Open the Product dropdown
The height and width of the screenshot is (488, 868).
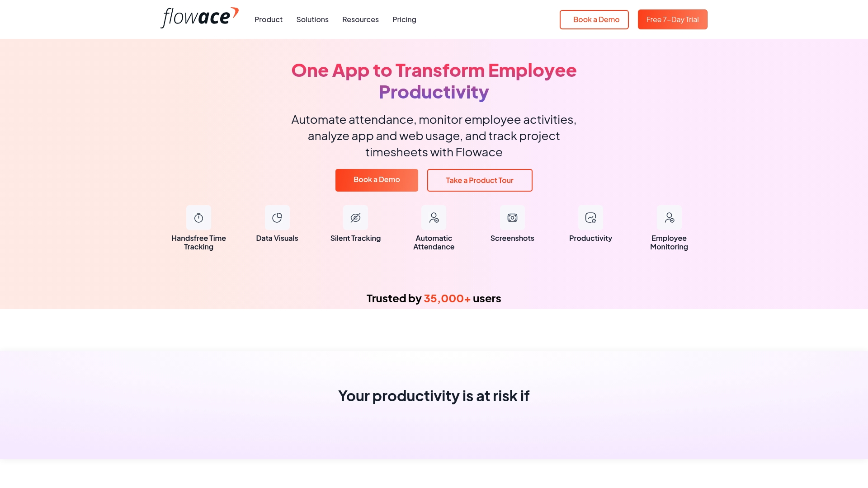click(269, 19)
